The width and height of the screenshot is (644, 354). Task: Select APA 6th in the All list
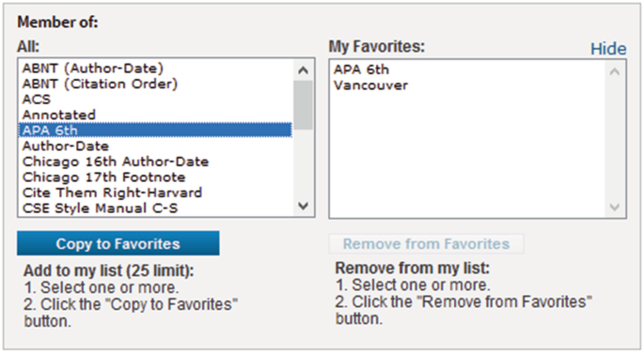click(x=155, y=131)
